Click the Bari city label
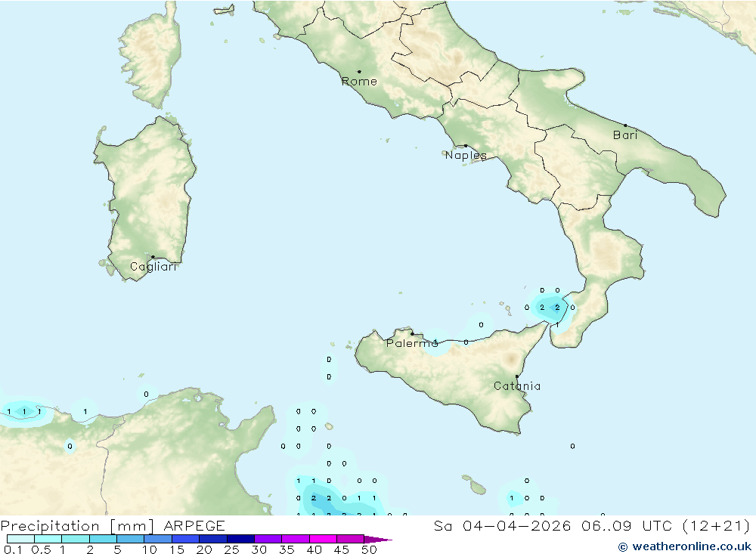Viewport: 756px width, 554px height. click(x=625, y=135)
